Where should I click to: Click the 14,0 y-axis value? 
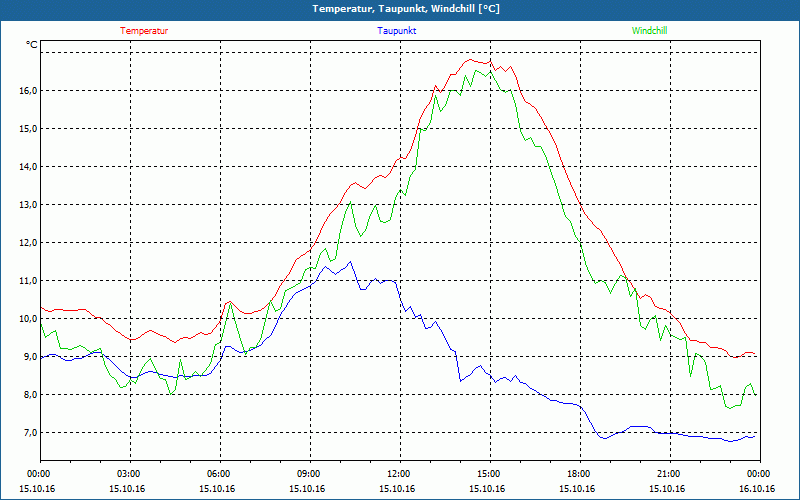click(x=29, y=167)
